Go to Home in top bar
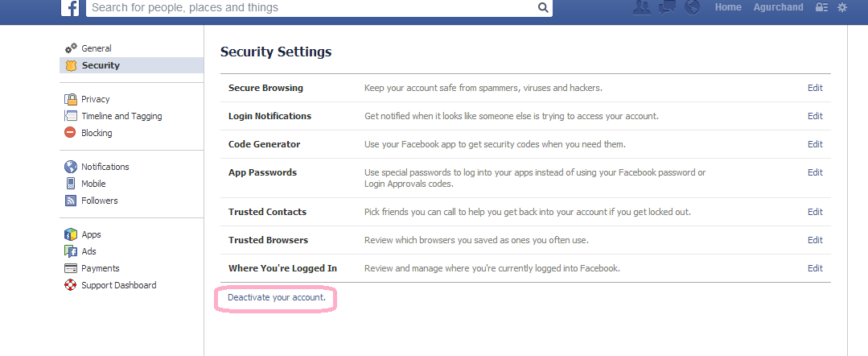 728,7
